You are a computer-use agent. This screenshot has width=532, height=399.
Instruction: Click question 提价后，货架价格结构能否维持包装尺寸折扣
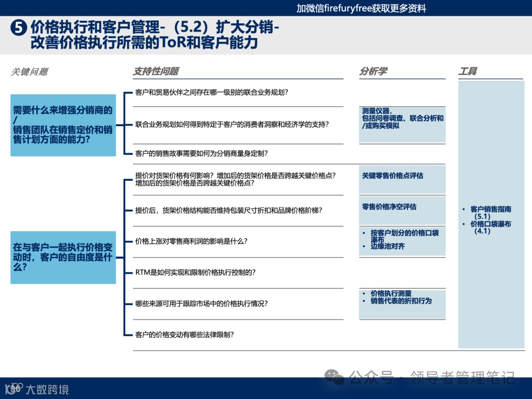(229, 210)
